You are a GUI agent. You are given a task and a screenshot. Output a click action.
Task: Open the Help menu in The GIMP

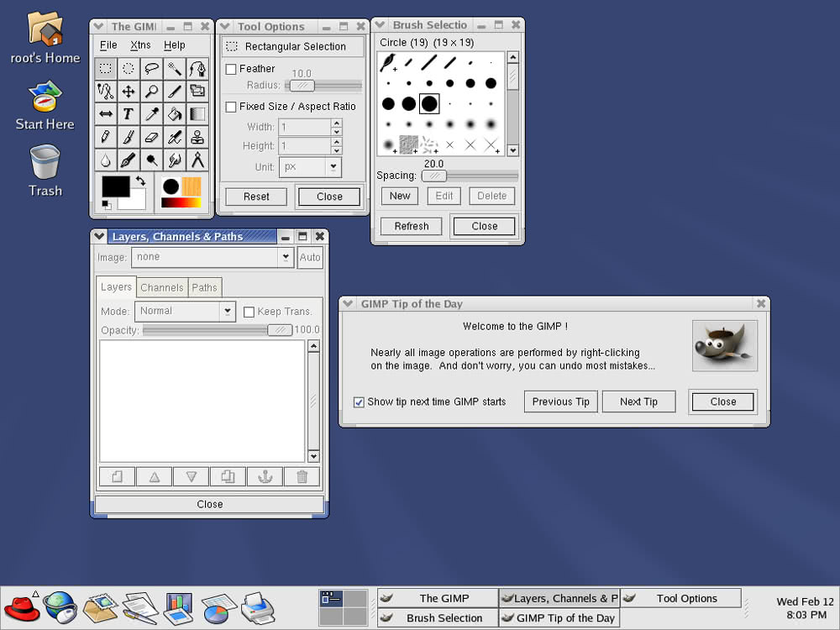175,45
